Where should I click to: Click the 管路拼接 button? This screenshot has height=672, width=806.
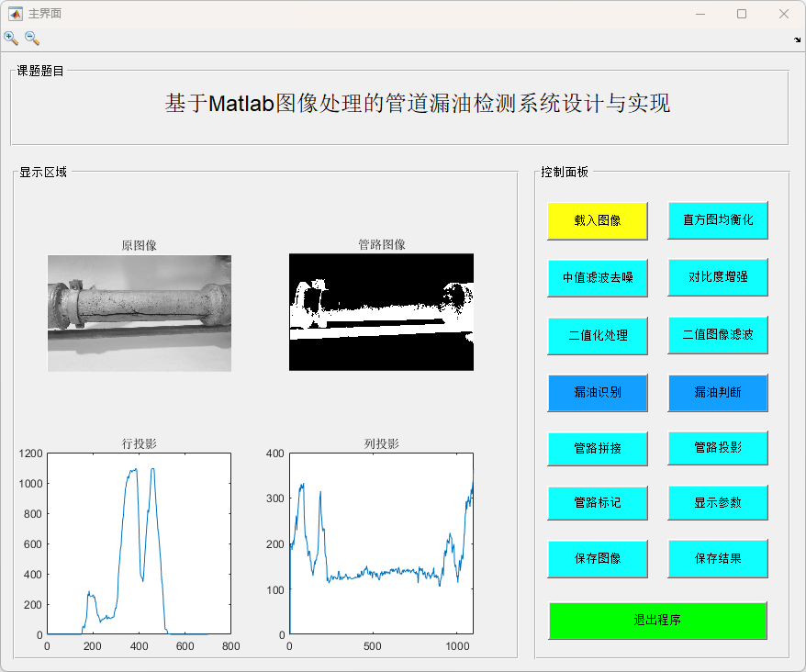tap(598, 448)
